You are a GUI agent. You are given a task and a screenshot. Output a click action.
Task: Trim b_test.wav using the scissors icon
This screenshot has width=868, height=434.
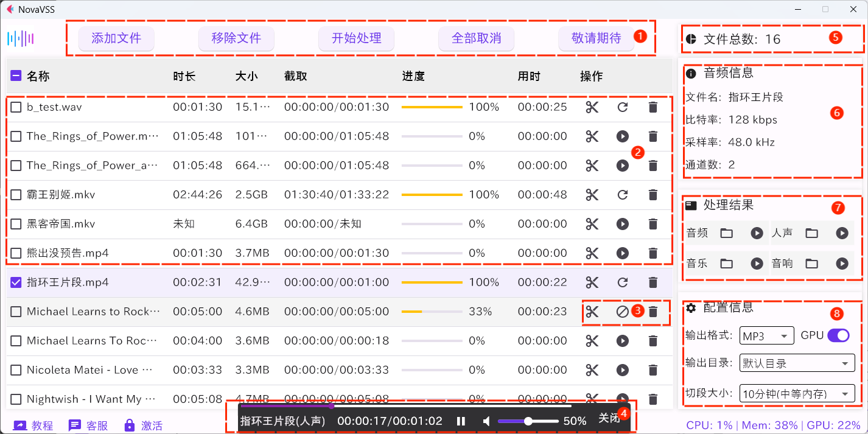pos(592,107)
